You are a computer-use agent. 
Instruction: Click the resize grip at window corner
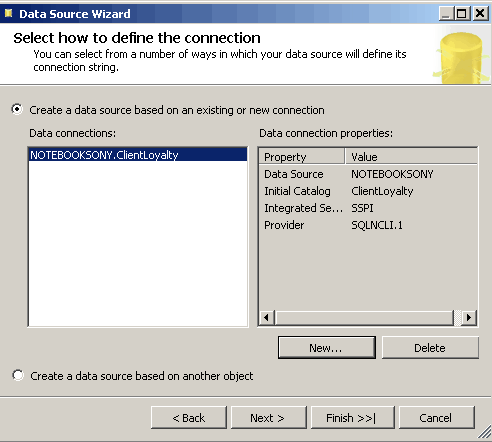tap(484, 433)
